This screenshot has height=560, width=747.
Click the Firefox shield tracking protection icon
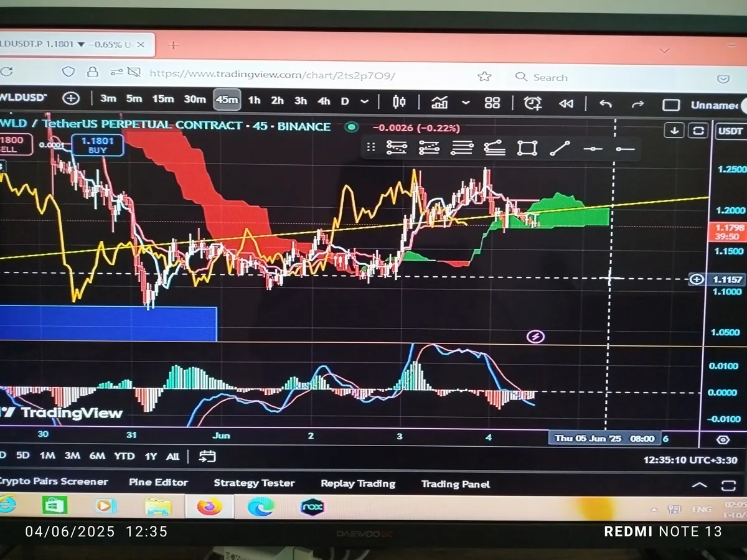(x=68, y=72)
